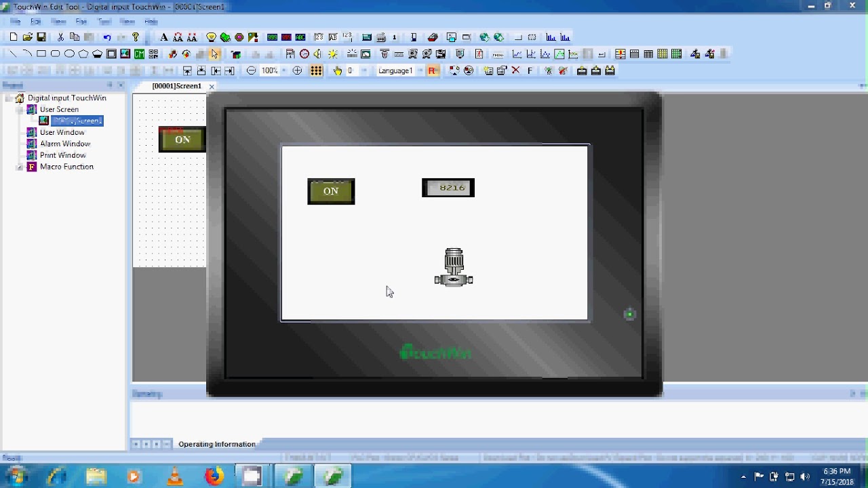Click the Open project folder icon
The image size is (868, 488).
tap(28, 37)
